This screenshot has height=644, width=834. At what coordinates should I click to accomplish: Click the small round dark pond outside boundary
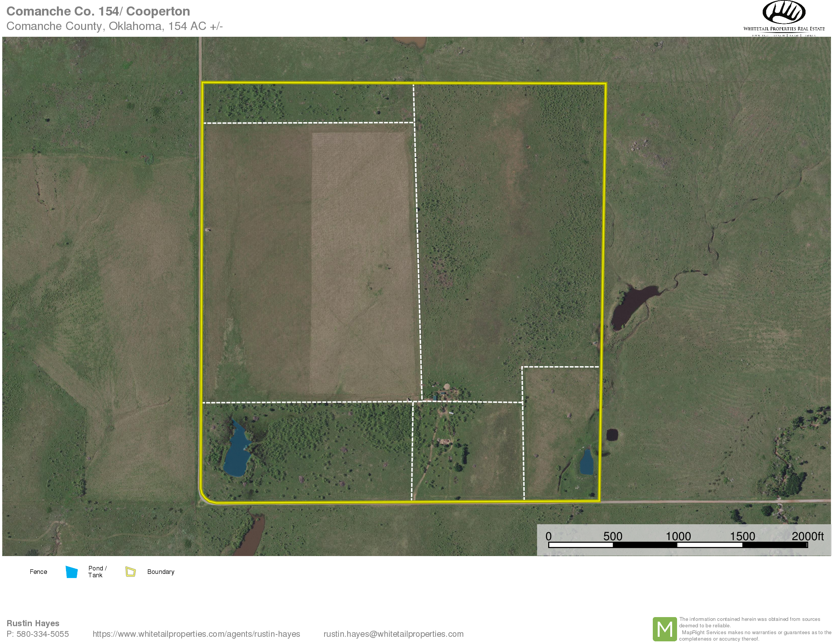[612, 434]
